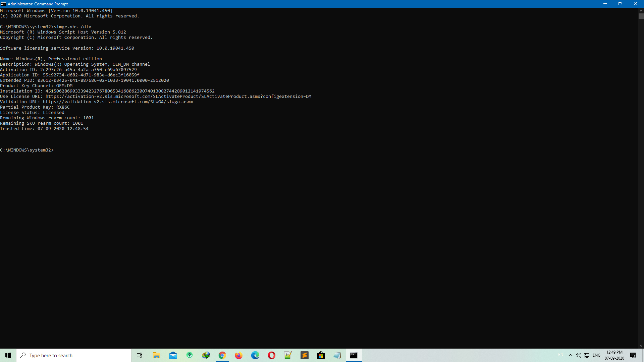Minimize the Command Prompt window
Image resolution: width=644 pixels, height=362 pixels.
[605, 4]
